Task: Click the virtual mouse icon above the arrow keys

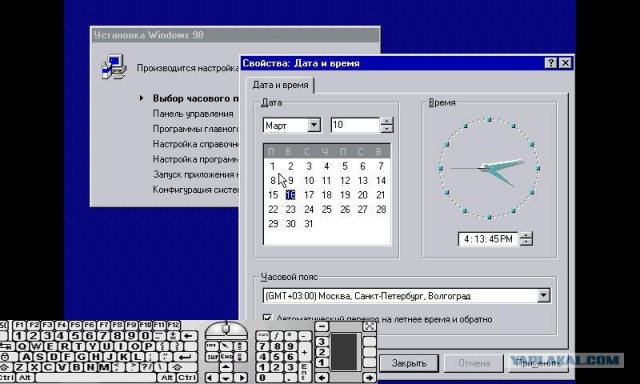Action: (226, 330)
